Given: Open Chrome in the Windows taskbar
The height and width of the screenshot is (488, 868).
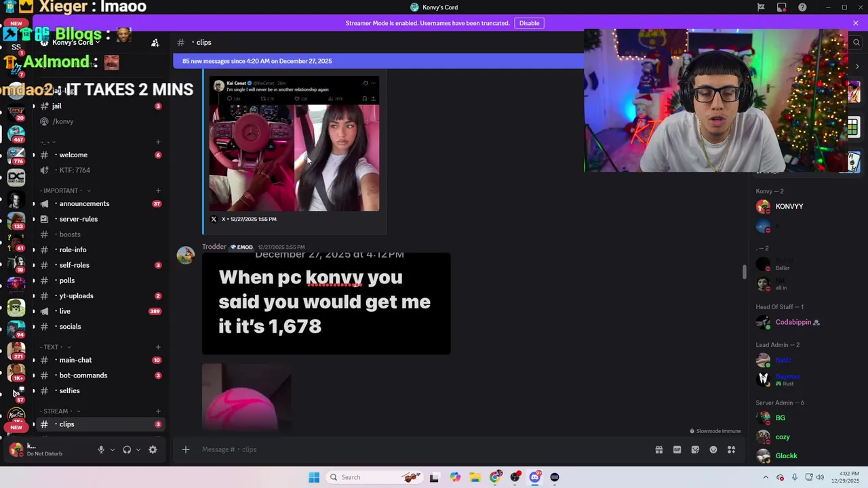Looking at the screenshot, I should (x=496, y=477).
